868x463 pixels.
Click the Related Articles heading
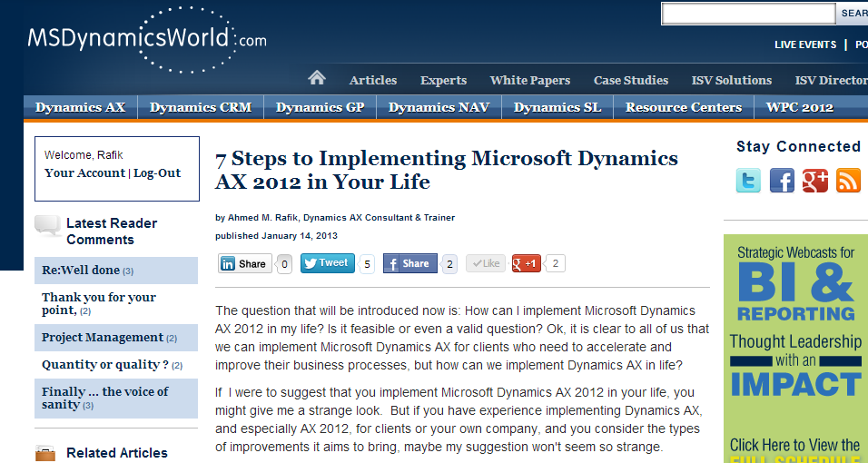coord(117,453)
